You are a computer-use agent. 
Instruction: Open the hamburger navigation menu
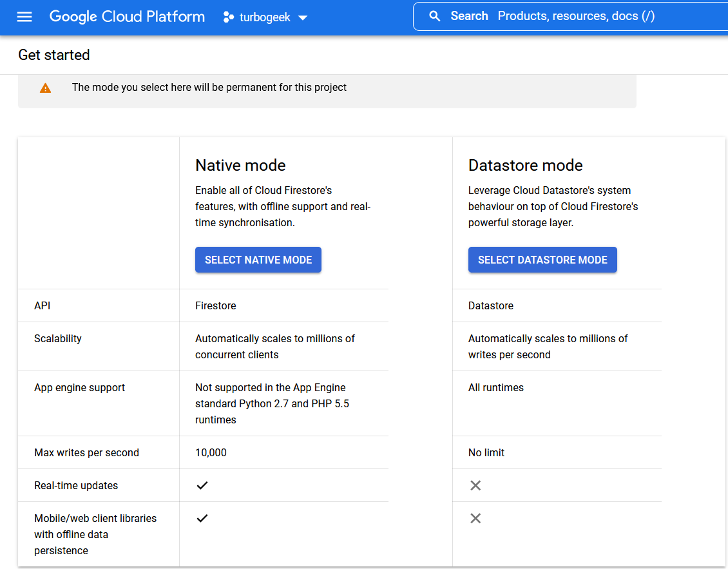(24, 17)
